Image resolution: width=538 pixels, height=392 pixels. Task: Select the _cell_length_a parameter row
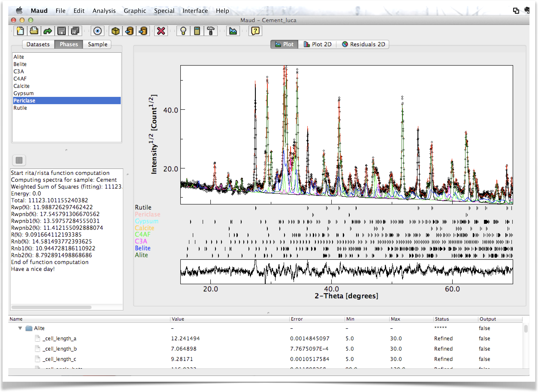point(265,339)
